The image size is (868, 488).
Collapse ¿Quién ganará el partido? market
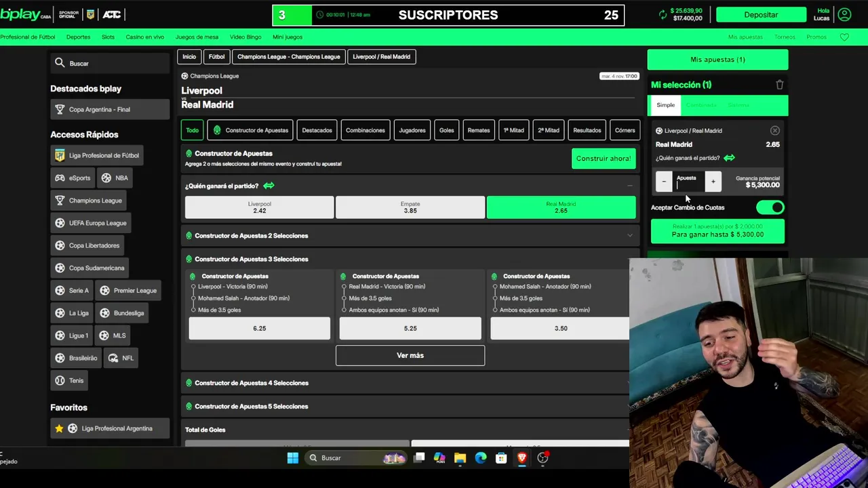tap(629, 186)
